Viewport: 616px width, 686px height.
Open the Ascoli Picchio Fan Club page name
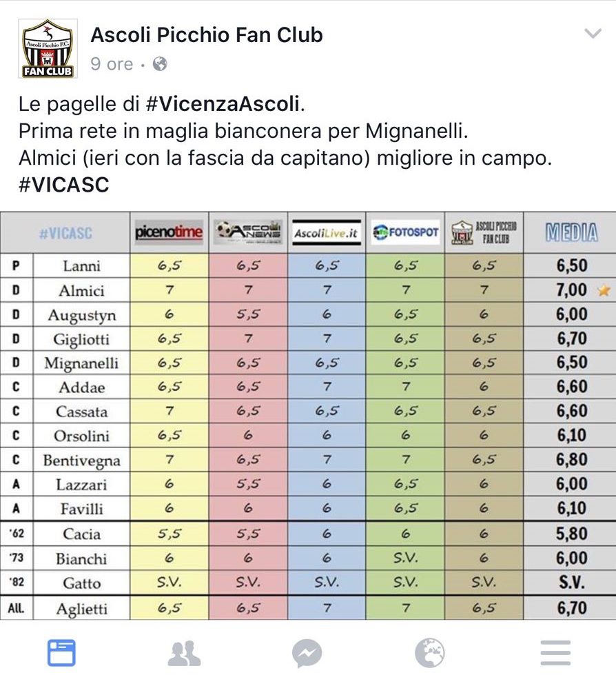pos(207,34)
